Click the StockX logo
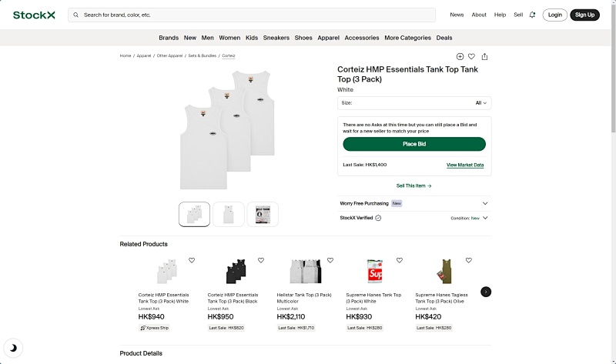Screen dimensions: 616x364 coord(34,15)
